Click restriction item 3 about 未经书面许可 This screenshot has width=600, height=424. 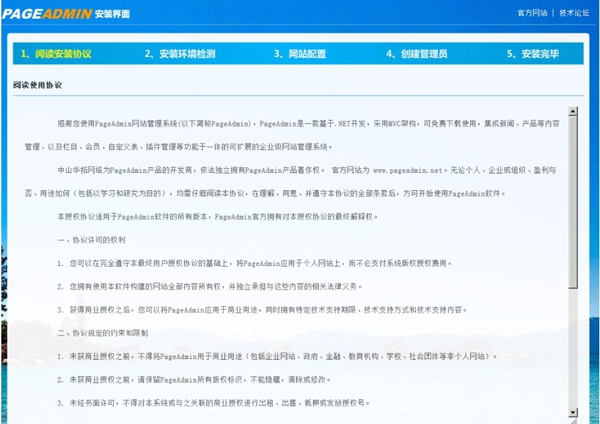(214, 403)
